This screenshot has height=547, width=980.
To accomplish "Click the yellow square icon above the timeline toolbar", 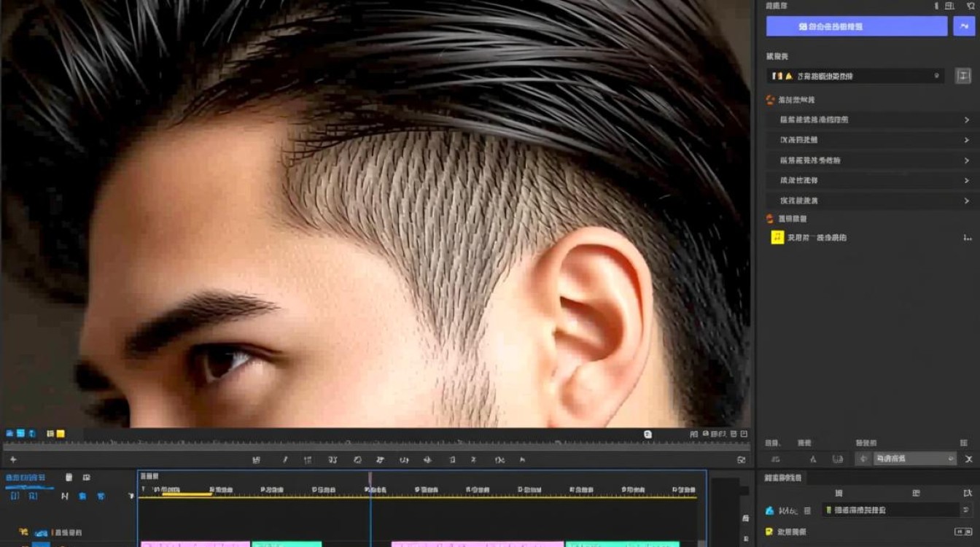I will coord(61,434).
